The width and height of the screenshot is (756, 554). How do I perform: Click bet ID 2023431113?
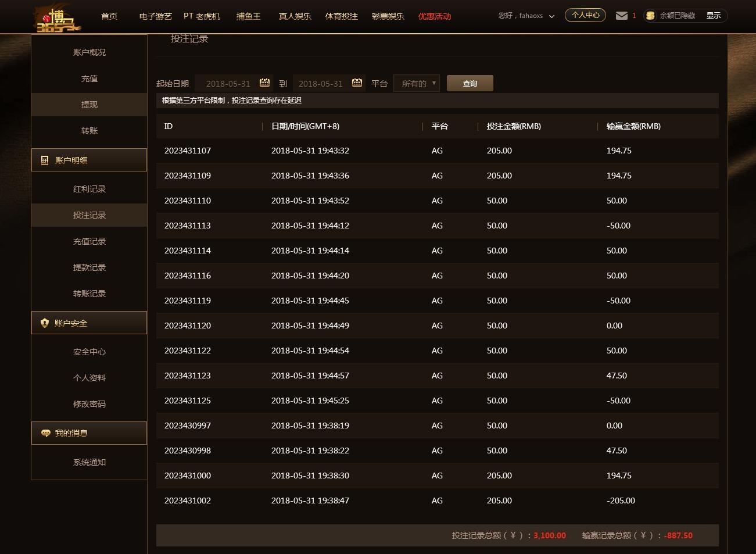coord(188,226)
